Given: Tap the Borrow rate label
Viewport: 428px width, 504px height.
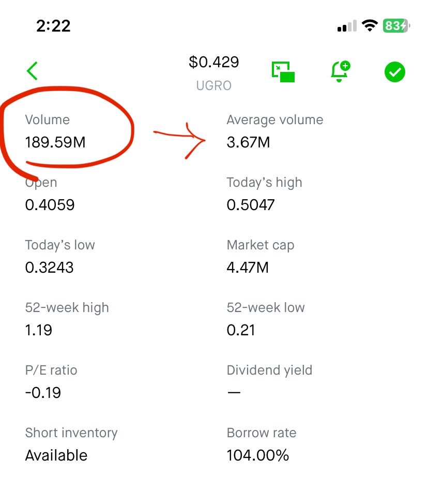Looking at the screenshot, I should pos(262,433).
